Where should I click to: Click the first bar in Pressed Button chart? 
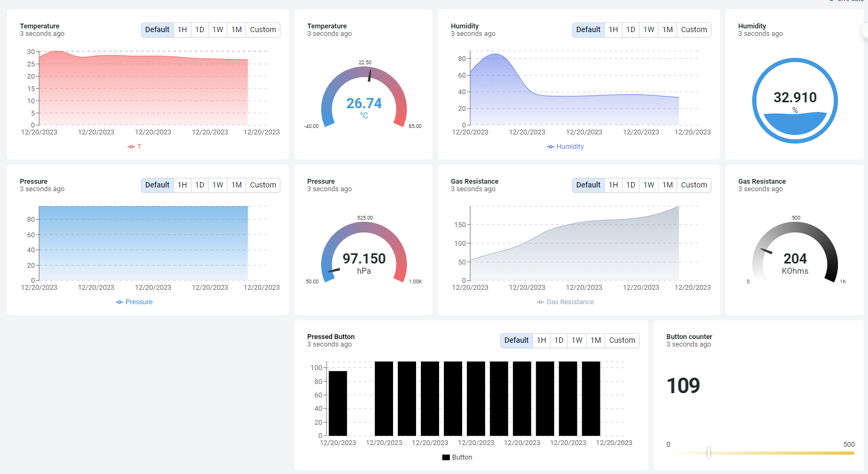[338, 403]
